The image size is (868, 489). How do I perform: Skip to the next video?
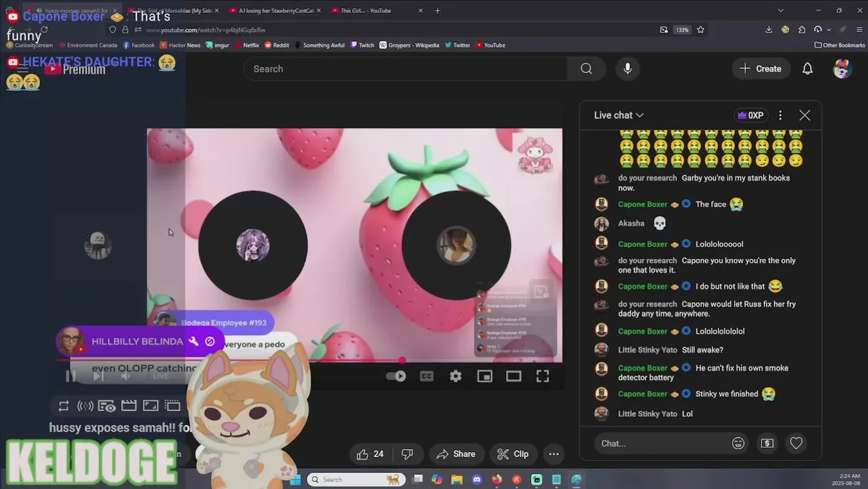[98, 376]
